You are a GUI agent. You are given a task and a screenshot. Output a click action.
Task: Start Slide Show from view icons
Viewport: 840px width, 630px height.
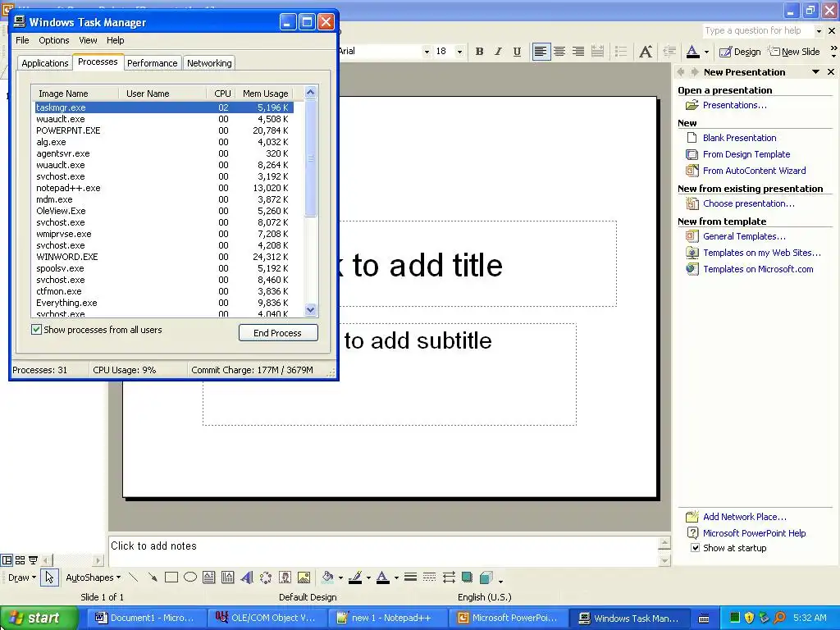click(33, 560)
